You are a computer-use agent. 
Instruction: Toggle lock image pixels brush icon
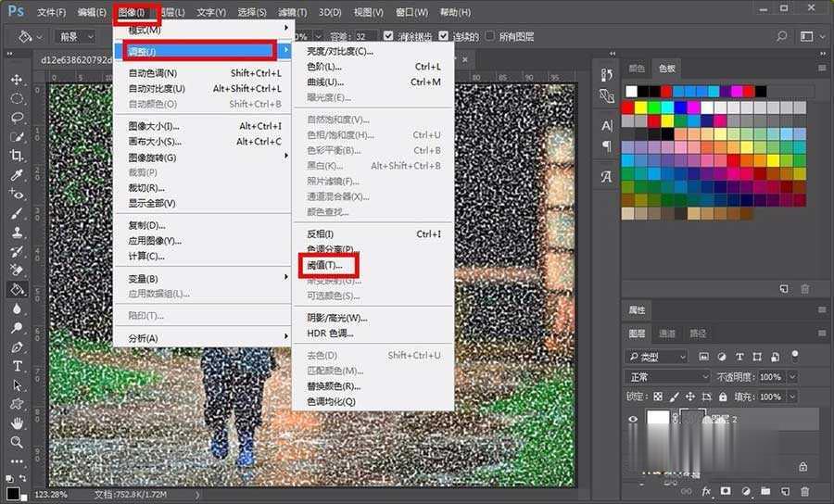pos(675,397)
